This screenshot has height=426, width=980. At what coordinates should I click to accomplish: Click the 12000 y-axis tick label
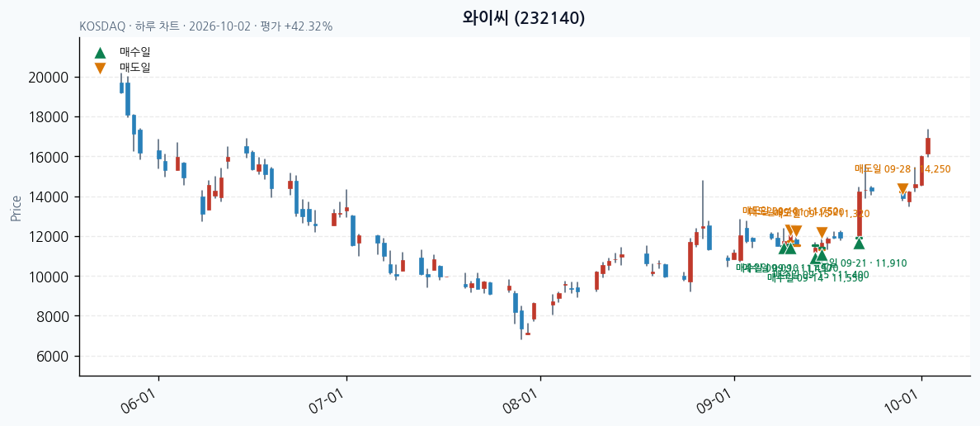point(48,236)
